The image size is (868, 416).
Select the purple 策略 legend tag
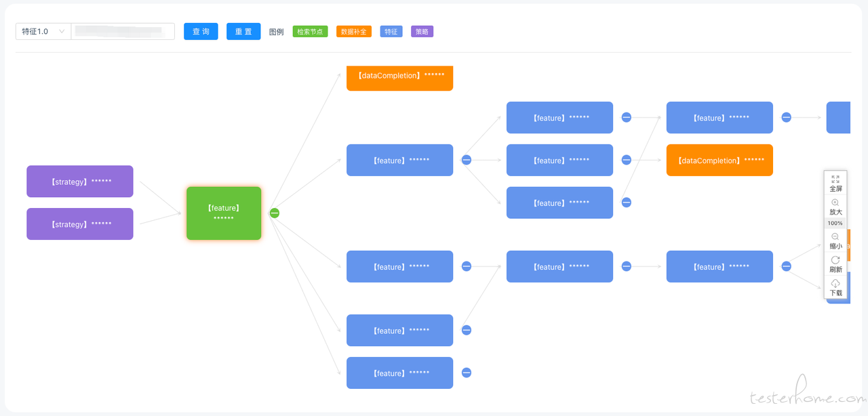pos(422,32)
